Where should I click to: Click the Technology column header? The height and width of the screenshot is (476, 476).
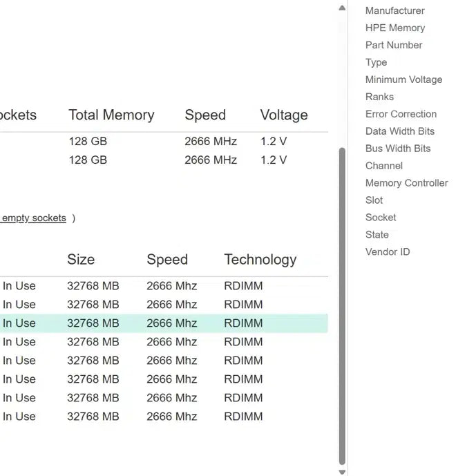tap(260, 260)
